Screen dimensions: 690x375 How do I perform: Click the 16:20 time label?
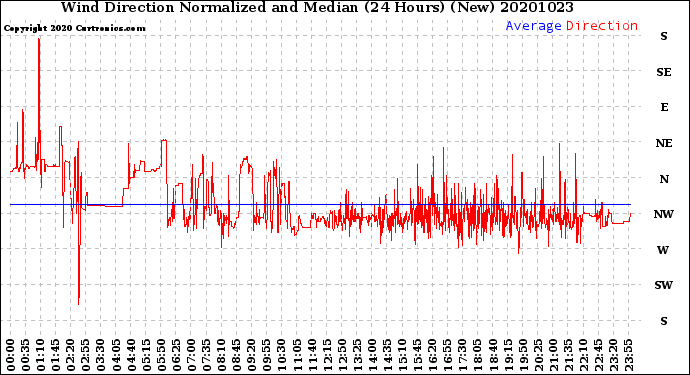point(433,355)
